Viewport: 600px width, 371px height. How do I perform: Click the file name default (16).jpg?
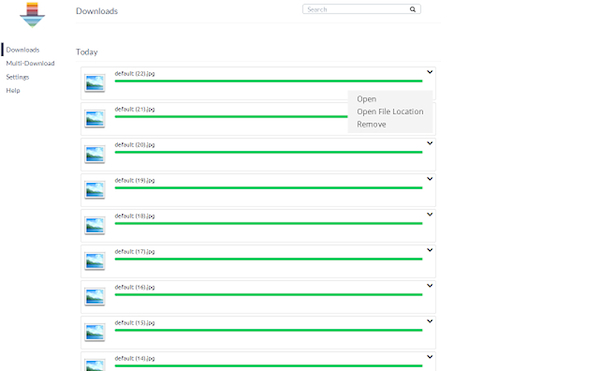pos(135,287)
